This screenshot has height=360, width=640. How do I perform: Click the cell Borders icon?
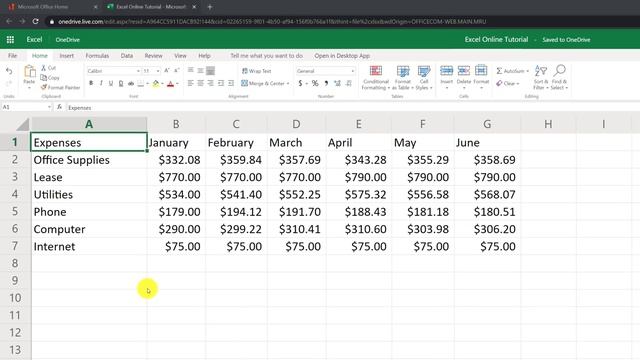tap(141, 83)
